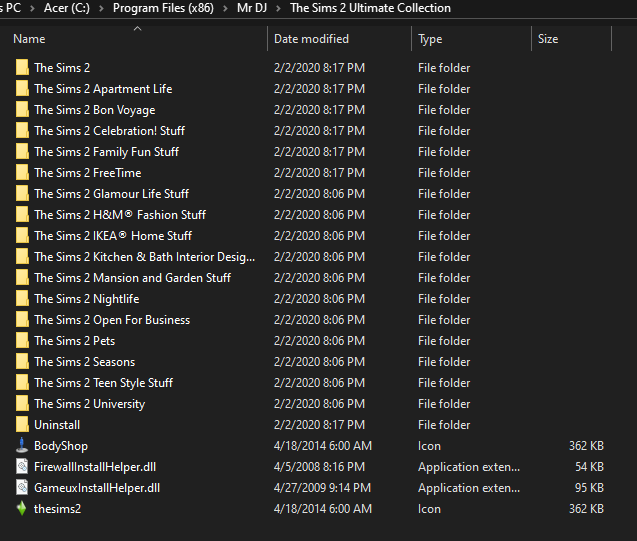Click the Uninstall folder icon

pyautogui.click(x=22, y=425)
